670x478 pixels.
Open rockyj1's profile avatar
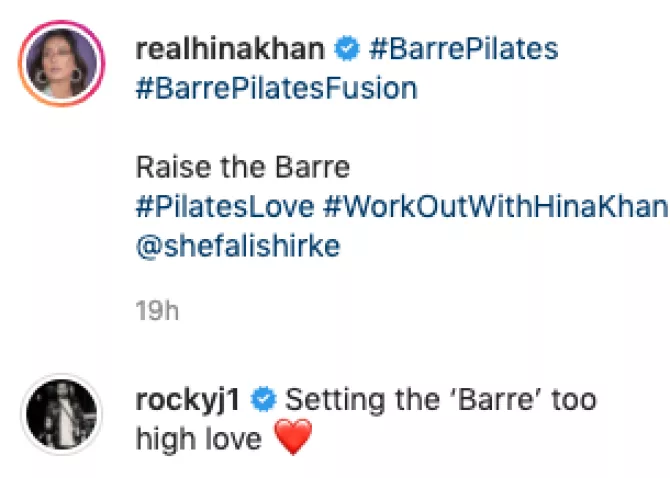[x=61, y=414]
